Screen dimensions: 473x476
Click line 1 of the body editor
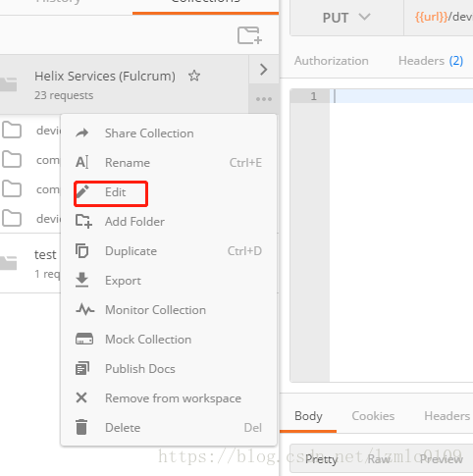(x=401, y=96)
